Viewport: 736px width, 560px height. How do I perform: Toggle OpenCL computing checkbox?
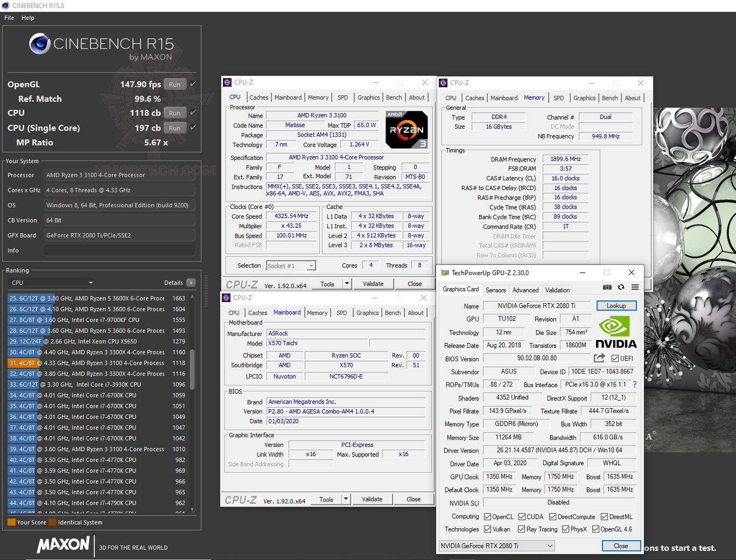(487, 517)
